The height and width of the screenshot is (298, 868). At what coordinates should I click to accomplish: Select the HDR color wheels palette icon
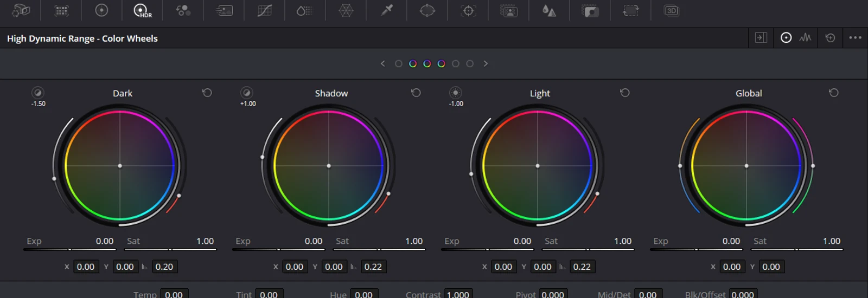tap(142, 10)
